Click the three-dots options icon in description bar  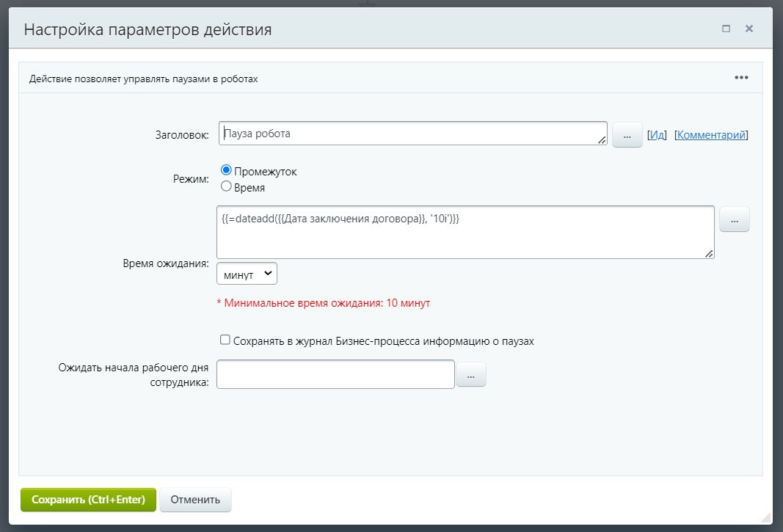click(x=741, y=78)
